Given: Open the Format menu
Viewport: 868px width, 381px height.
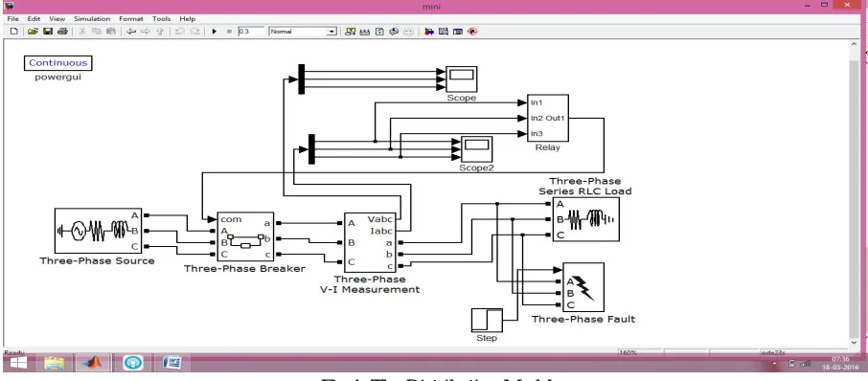Looking at the screenshot, I should [130, 19].
